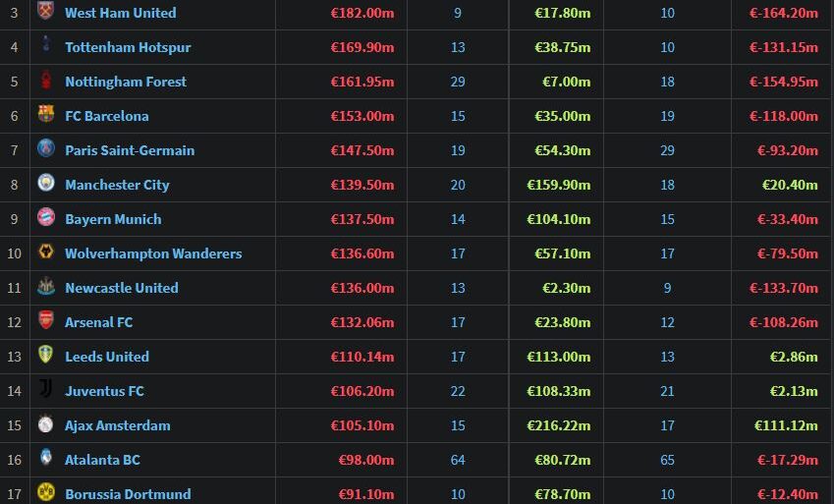Click the Tottenham Hotspur crest icon

[45, 46]
